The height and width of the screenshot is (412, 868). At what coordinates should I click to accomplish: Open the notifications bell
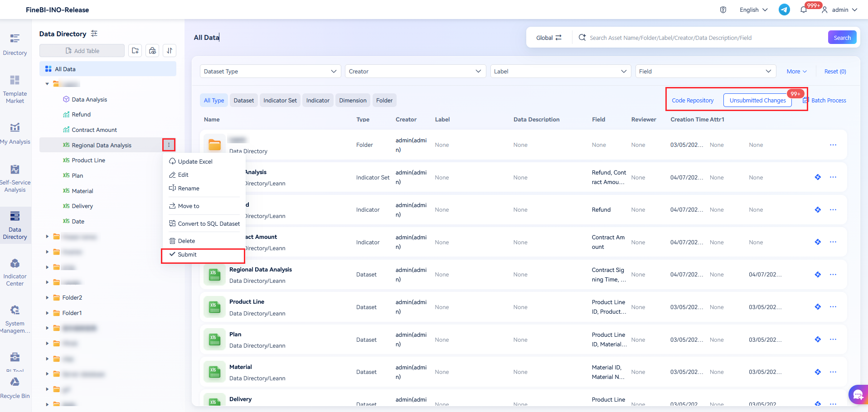[x=804, y=10]
